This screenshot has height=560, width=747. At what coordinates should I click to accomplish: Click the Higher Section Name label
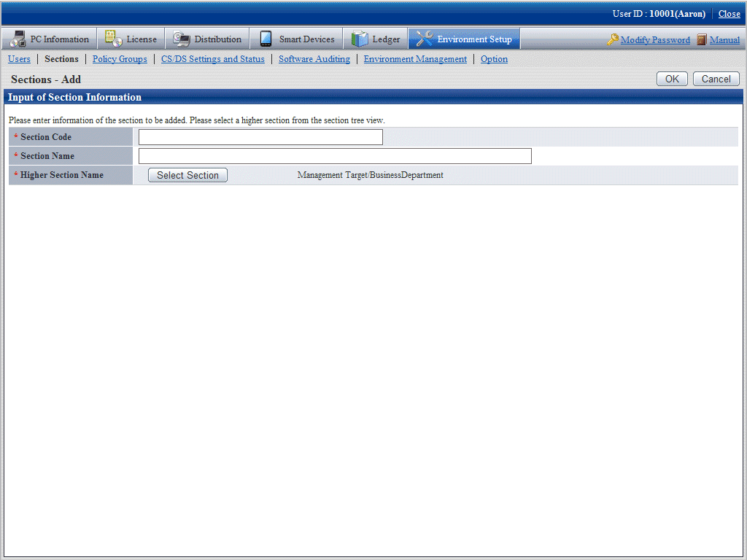pos(61,175)
